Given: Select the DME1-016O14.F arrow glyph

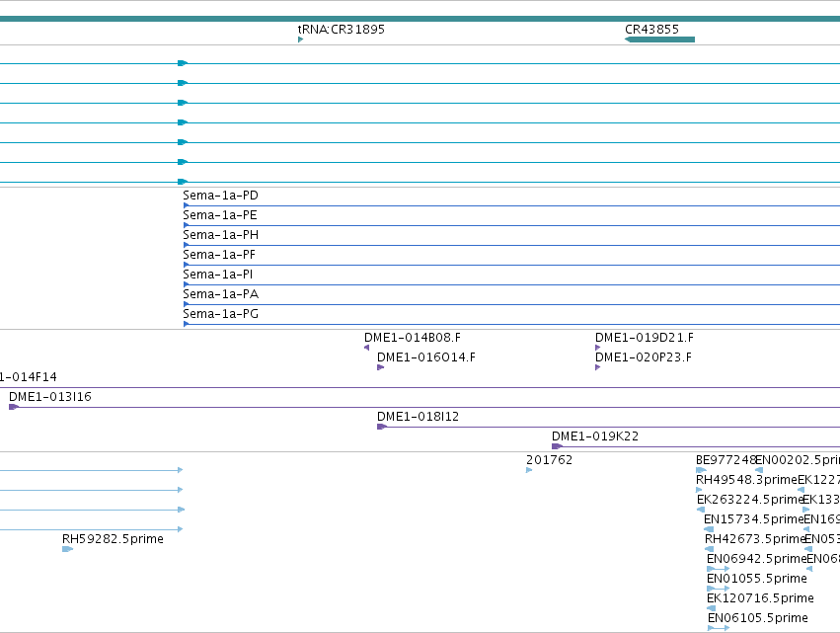Looking at the screenshot, I should pos(380,367).
